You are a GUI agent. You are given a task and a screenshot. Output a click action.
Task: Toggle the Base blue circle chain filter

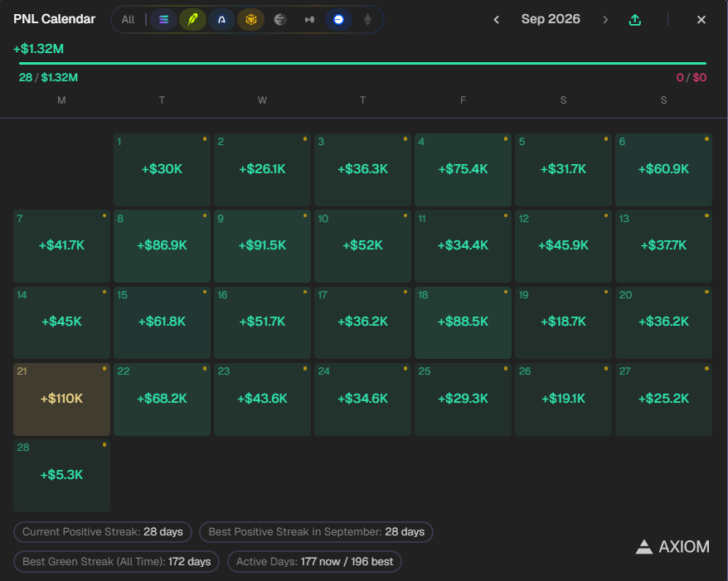[338, 20]
